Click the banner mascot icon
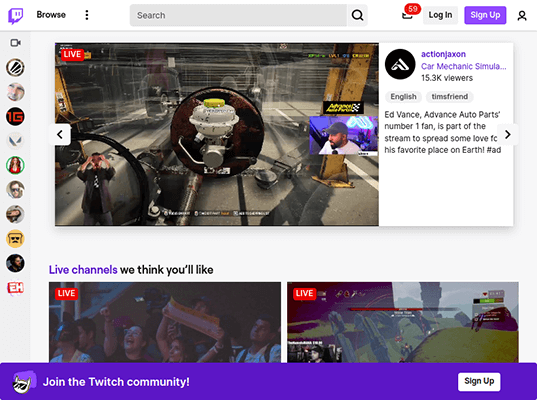This screenshot has height=400, width=537. coord(24,382)
